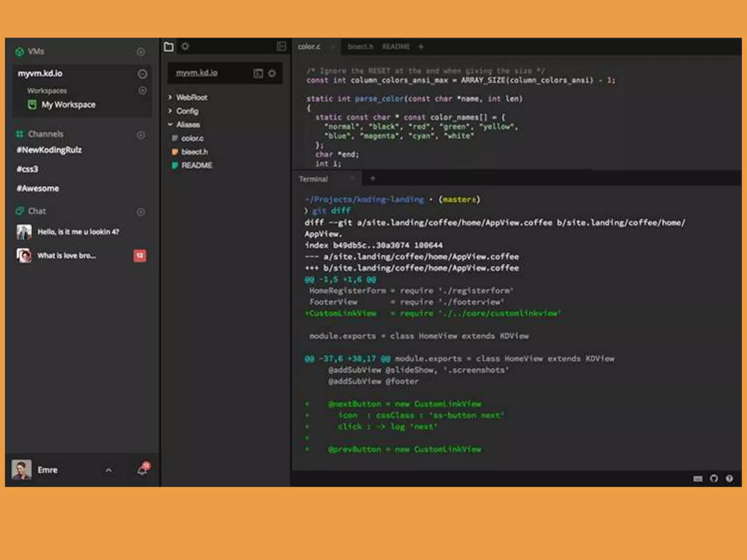Screen dimensions: 747x560
Task: Open the notifications bell icon
Action: (142, 470)
